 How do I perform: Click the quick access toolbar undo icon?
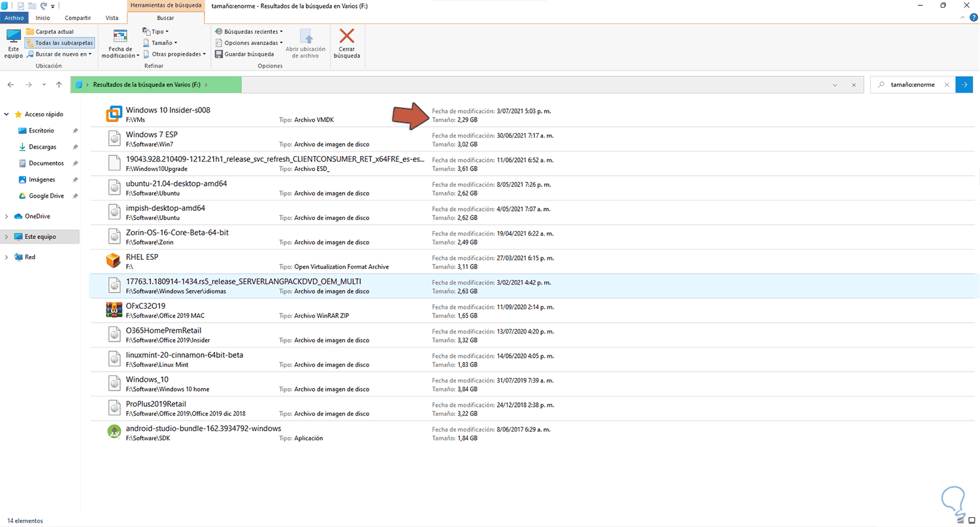[x=43, y=5]
